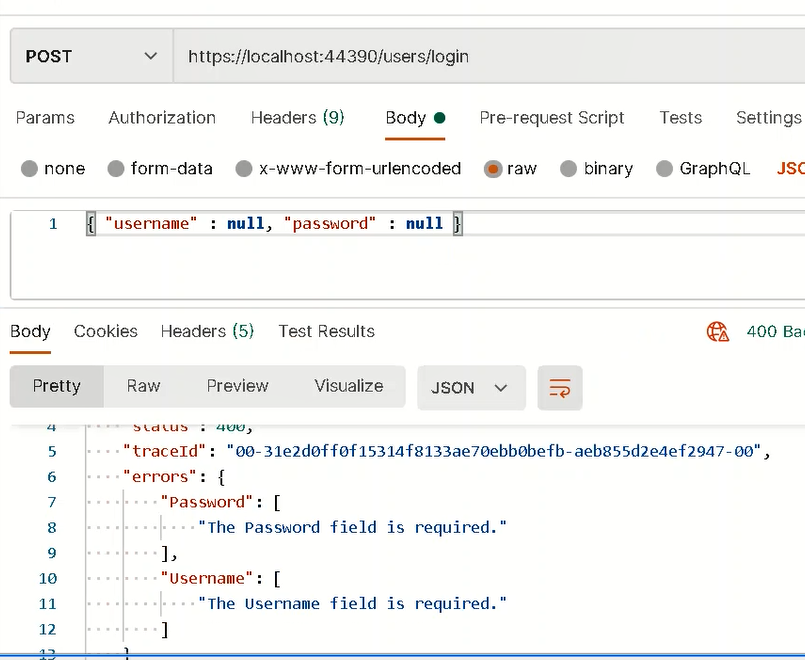Image resolution: width=805 pixels, height=660 pixels.
Task: Open the Pre-request Script tab
Action: [552, 118]
